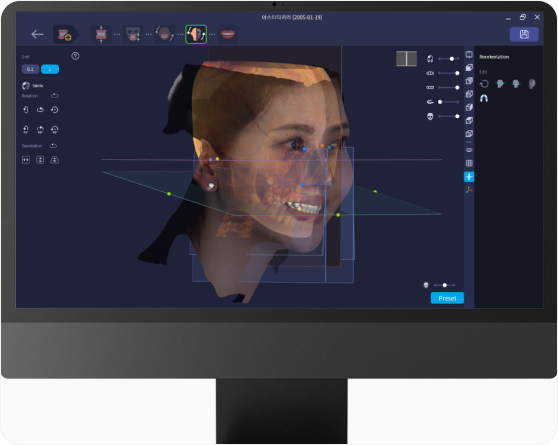Screen dimensions: 558x445
Task: Click the Reorientation reset arrow icon
Action: click(x=484, y=84)
